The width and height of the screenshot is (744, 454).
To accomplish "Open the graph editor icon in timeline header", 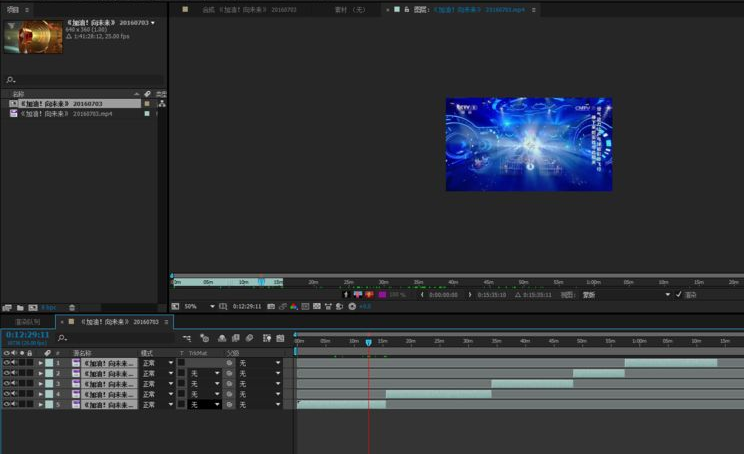I will tap(281, 338).
